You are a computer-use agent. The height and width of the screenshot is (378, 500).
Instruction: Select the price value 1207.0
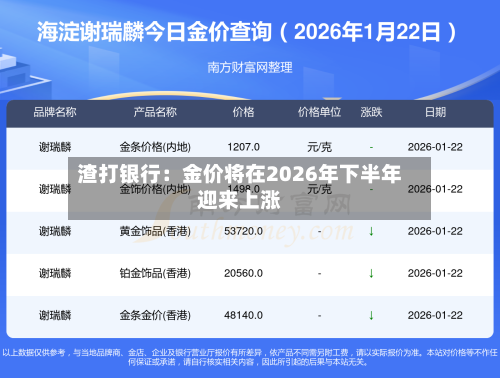click(243, 147)
